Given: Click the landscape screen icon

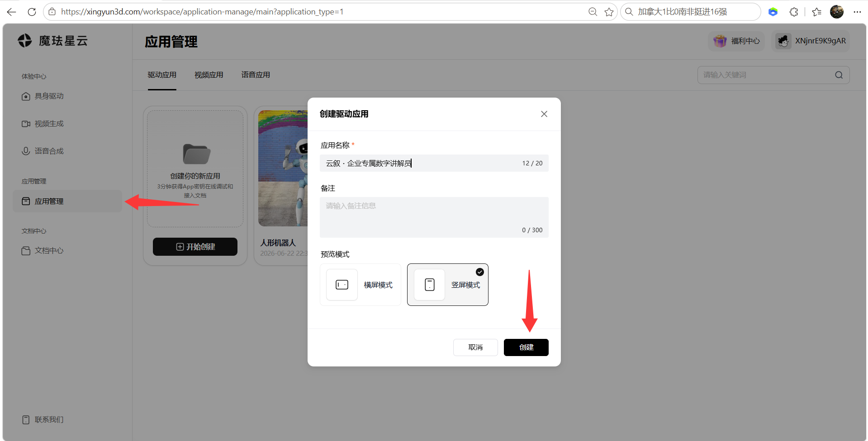Looking at the screenshot, I should [342, 285].
